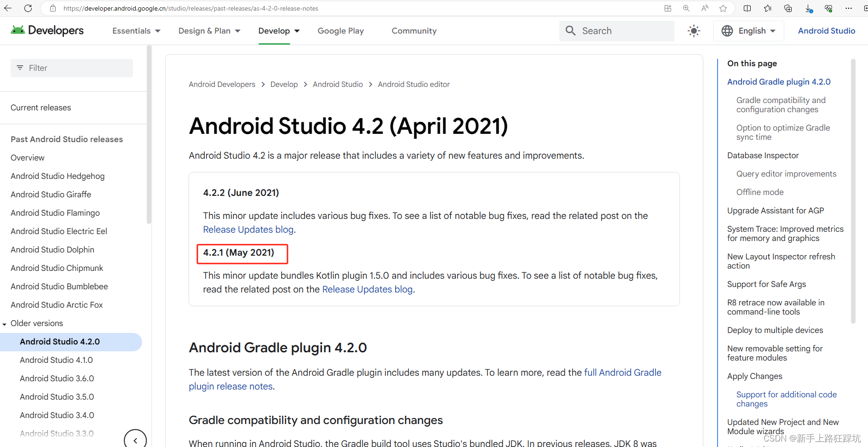Click the Android Studio header link
Viewport: 868px width, 447px height.
point(827,31)
